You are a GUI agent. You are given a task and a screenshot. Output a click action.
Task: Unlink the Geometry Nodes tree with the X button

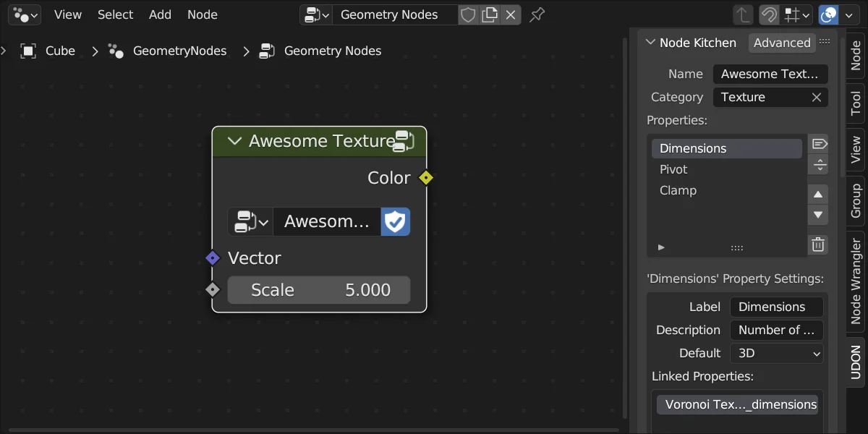(511, 14)
